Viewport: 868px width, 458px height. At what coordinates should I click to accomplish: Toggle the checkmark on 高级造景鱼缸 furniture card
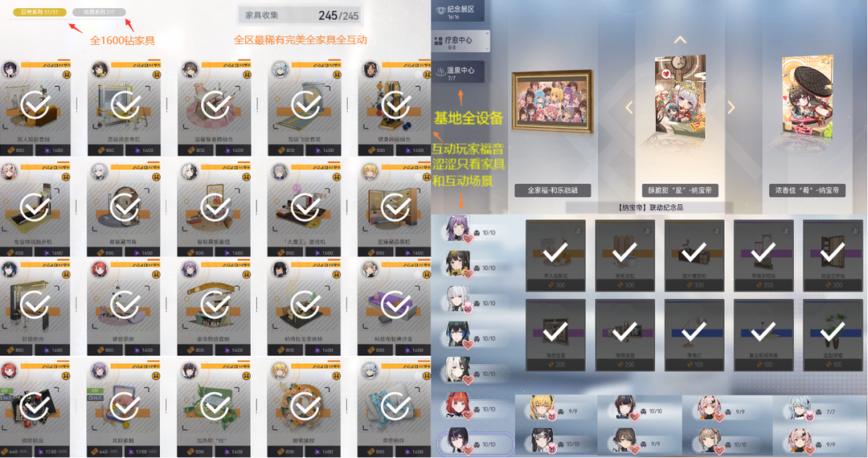(x=125, y=104)
